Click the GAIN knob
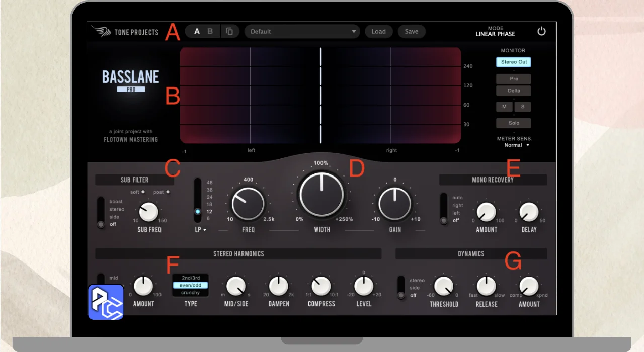644x352 pixels. 395,204
